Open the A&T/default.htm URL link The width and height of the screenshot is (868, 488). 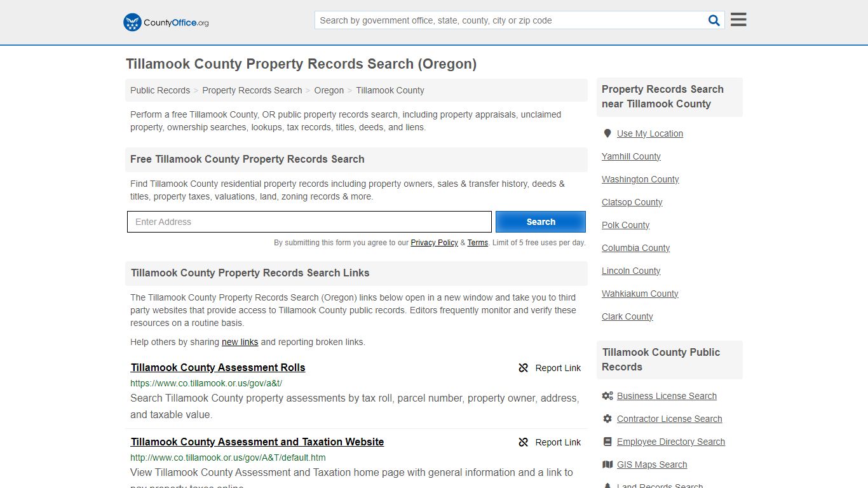(228, 457)
